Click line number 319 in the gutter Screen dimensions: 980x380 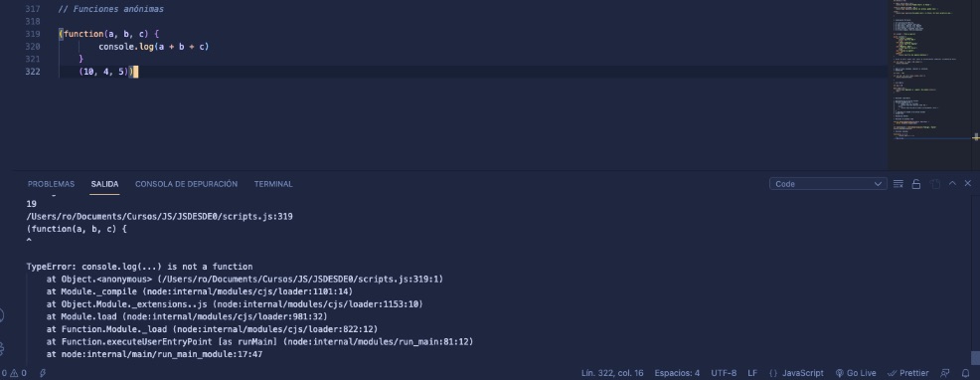click(33, 34)
